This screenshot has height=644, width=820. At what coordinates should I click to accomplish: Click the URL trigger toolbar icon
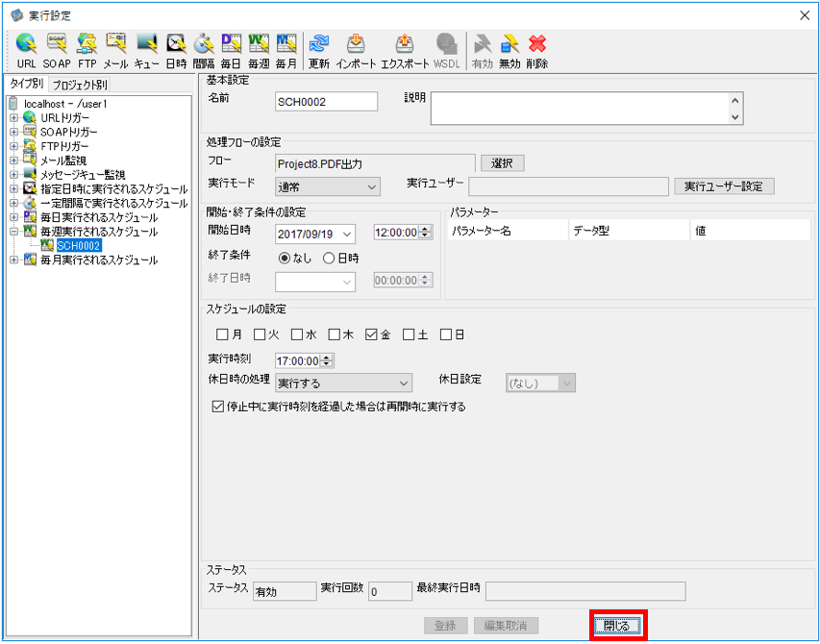[x=26, y=51]
